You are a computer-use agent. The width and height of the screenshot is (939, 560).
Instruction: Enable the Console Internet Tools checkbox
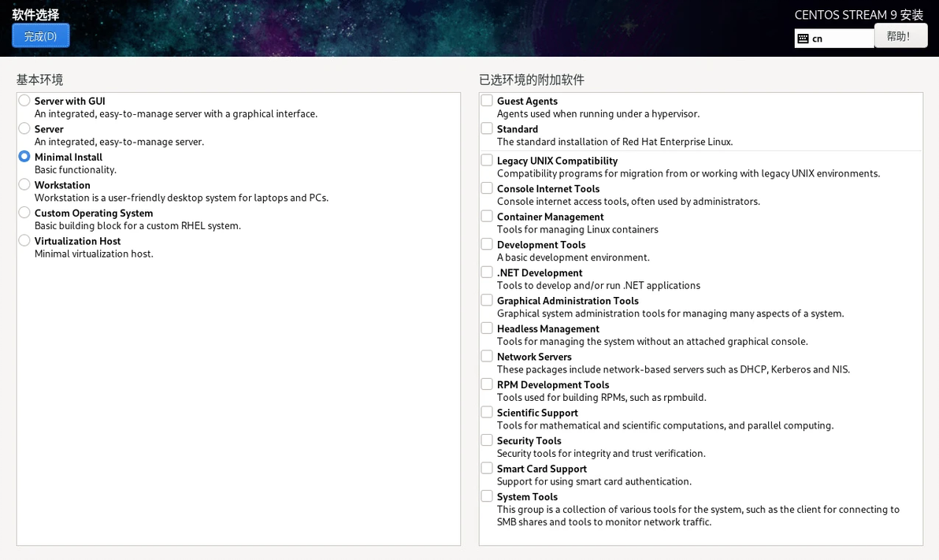(x=487, y=188)
